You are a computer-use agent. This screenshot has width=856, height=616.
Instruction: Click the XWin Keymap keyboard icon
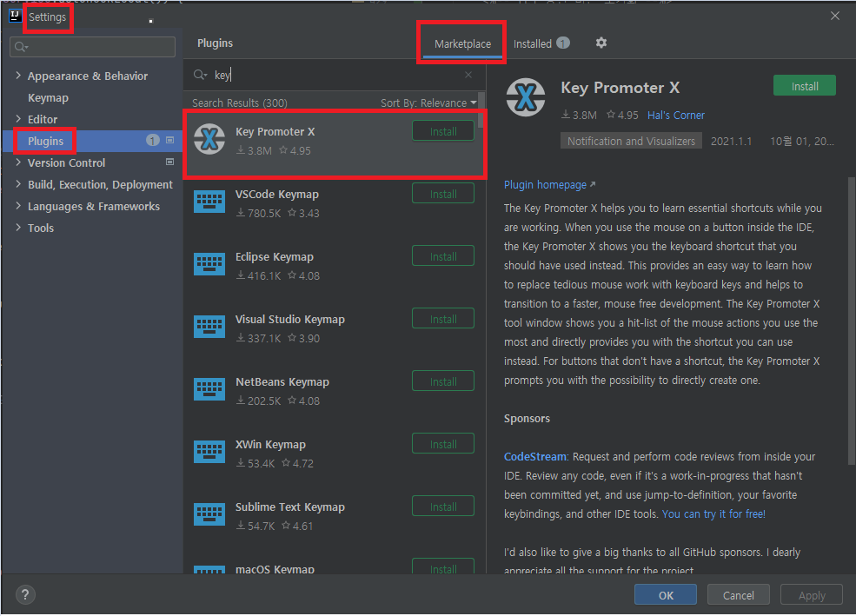[209, 453]
